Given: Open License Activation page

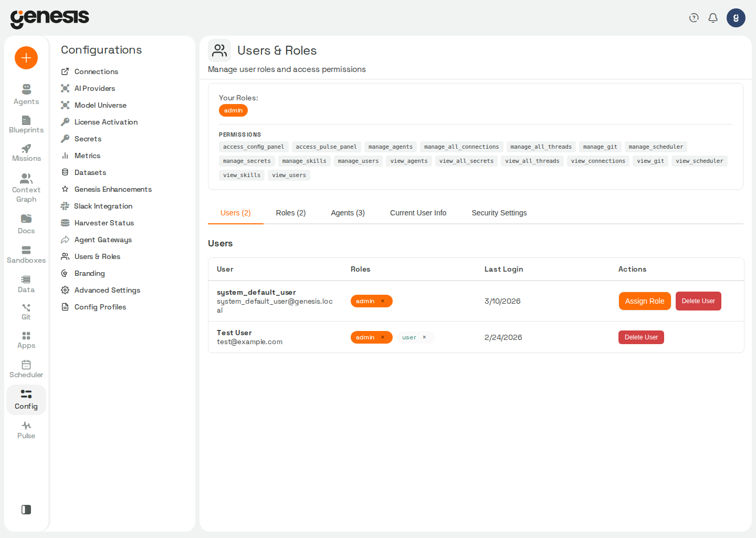Looking at the screenshot, I should pos(99,122).
